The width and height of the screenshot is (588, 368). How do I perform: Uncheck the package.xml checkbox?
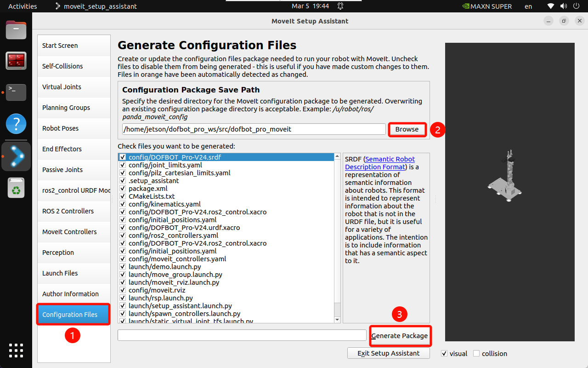click(123, 189)
